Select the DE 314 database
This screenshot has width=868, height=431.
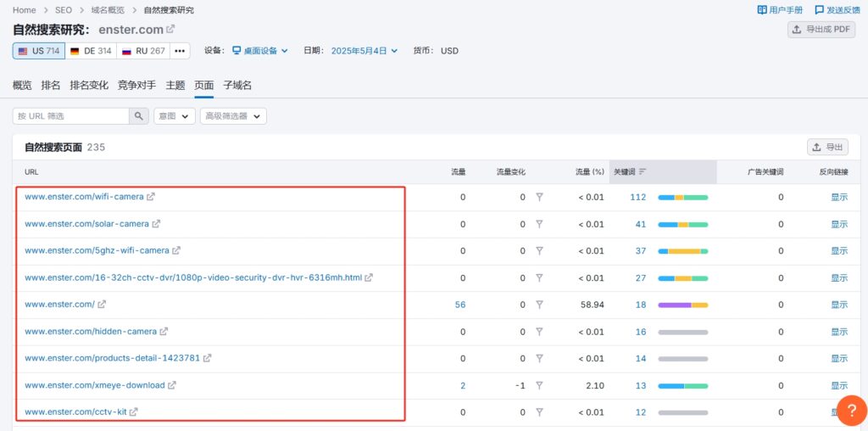(x=91, y=51)
